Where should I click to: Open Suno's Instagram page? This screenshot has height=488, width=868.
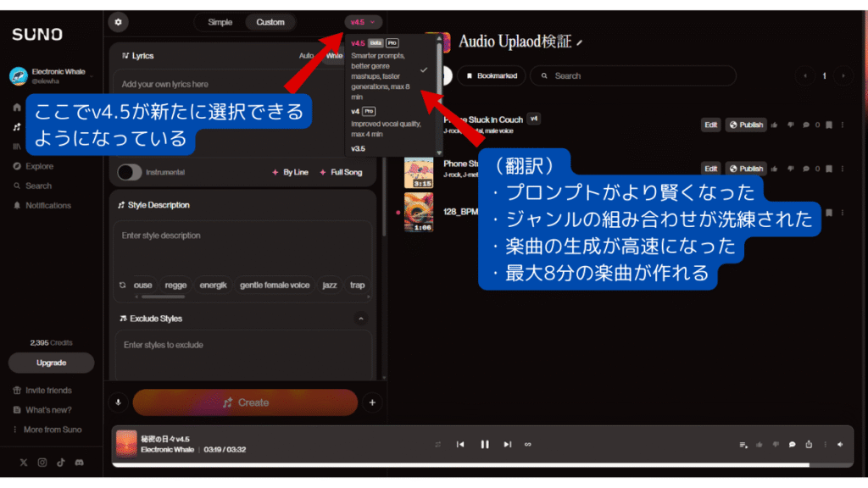(x=42, y=463)
